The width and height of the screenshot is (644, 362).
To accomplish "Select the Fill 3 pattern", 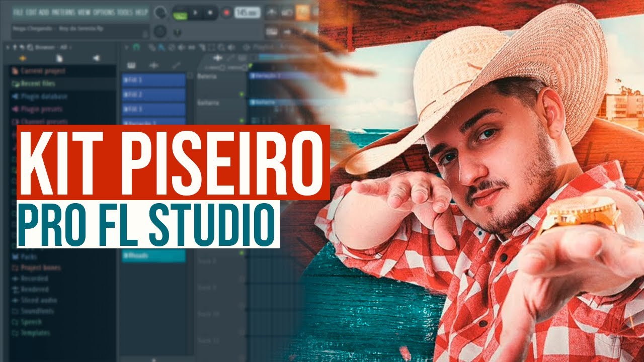I will pyautogui.click(x=154, y=110).
